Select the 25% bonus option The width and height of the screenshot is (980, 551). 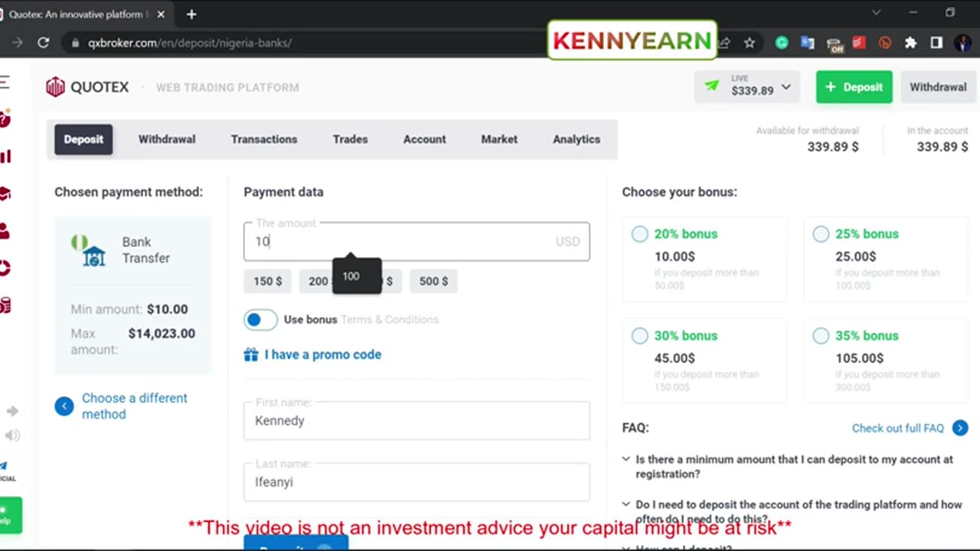click(821, 234)
